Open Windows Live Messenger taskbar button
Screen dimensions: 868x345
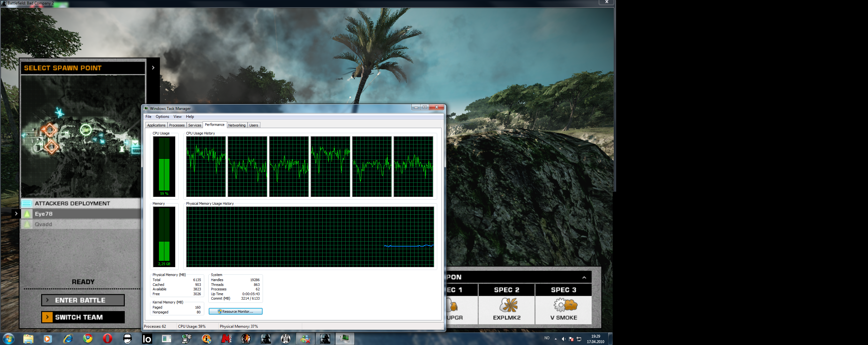[305, 339]
